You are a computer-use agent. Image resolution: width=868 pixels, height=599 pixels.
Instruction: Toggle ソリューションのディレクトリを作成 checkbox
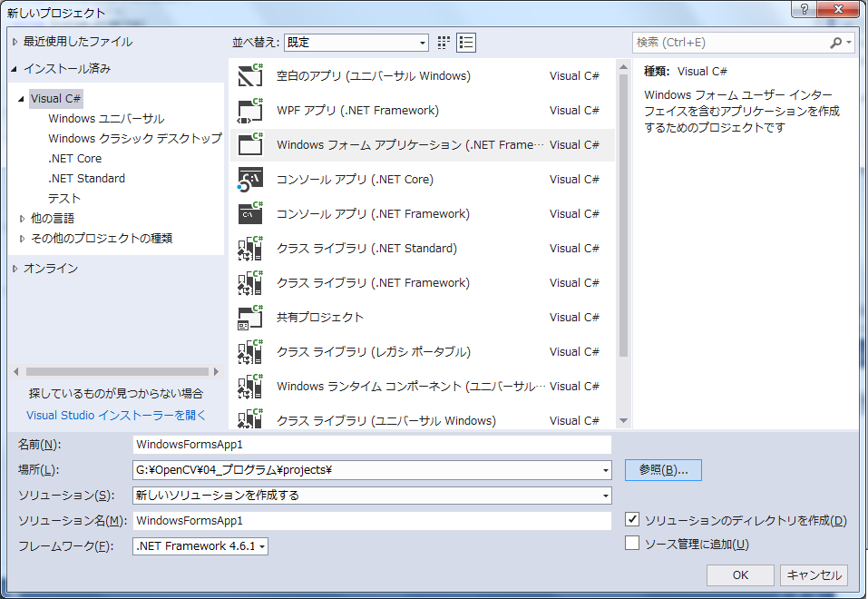[x=631, y=519]
